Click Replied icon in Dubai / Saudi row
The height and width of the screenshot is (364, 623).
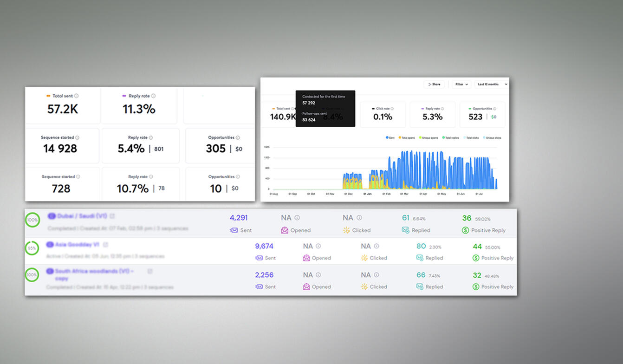click(x=405, y=230)
